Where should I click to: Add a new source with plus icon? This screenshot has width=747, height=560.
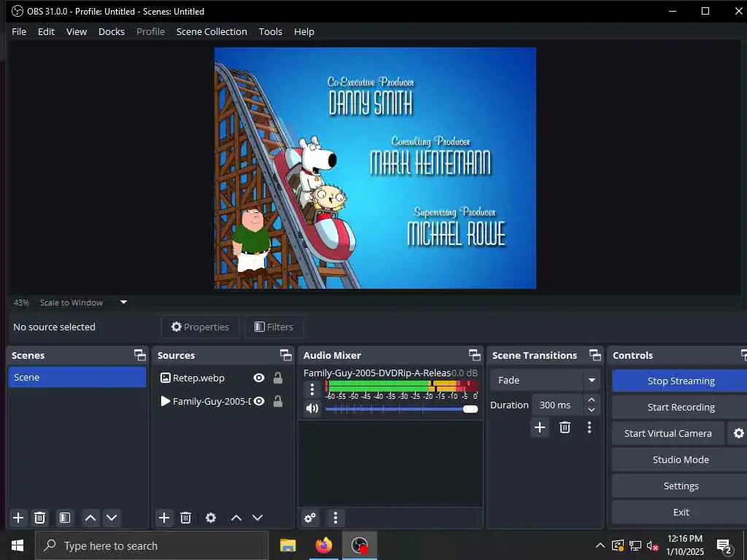point(164,518)
